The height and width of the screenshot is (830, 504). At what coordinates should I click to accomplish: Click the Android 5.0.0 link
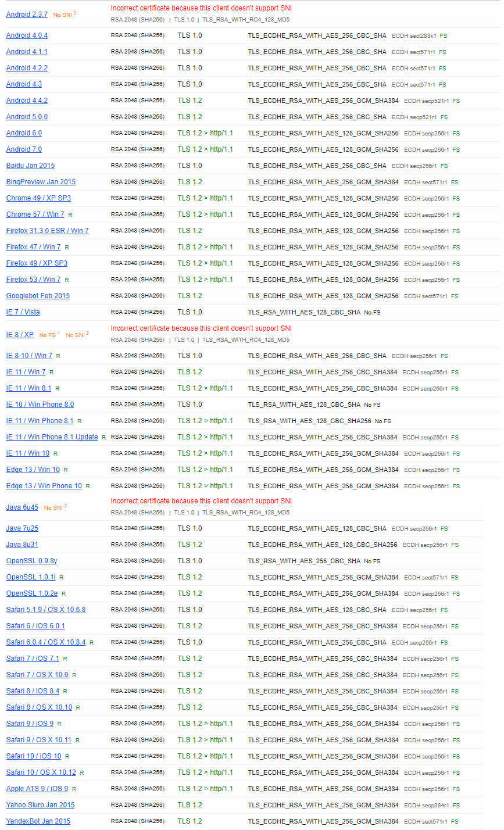tap(27, 117)
